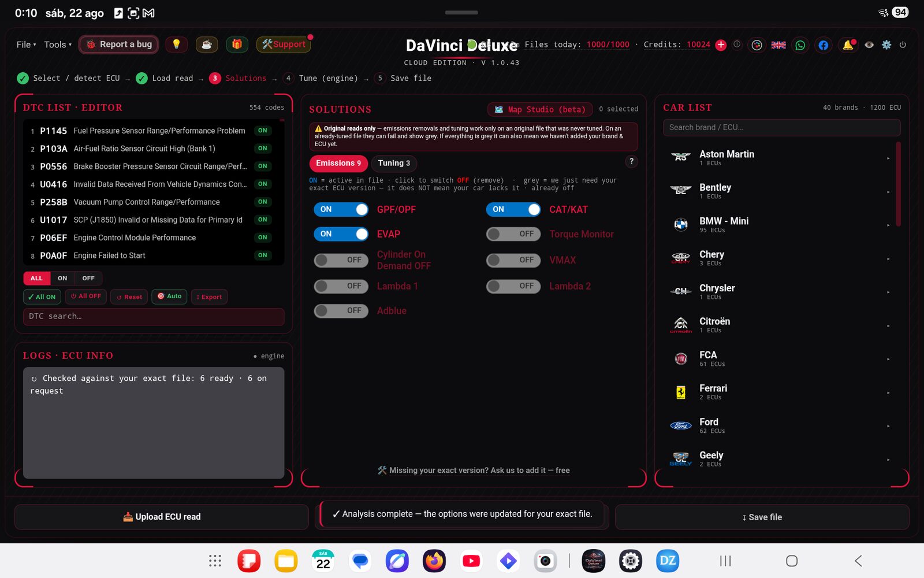Turn off the EVAP switch

click(x=341, y=234)
